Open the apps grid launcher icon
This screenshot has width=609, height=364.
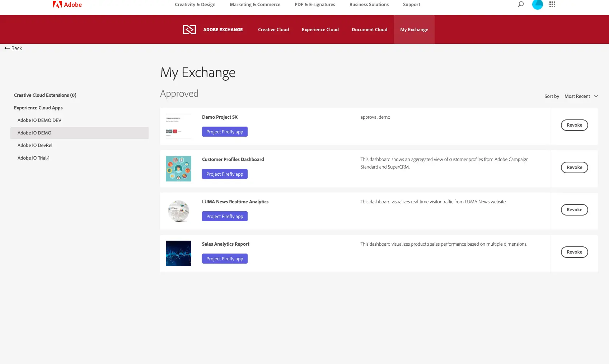point(552,5)
